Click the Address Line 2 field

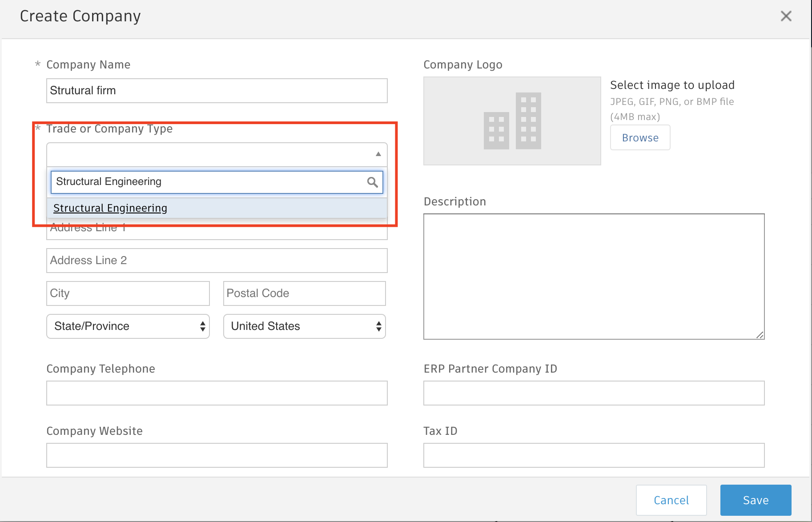pyautogui.click(x=217, y=260)
